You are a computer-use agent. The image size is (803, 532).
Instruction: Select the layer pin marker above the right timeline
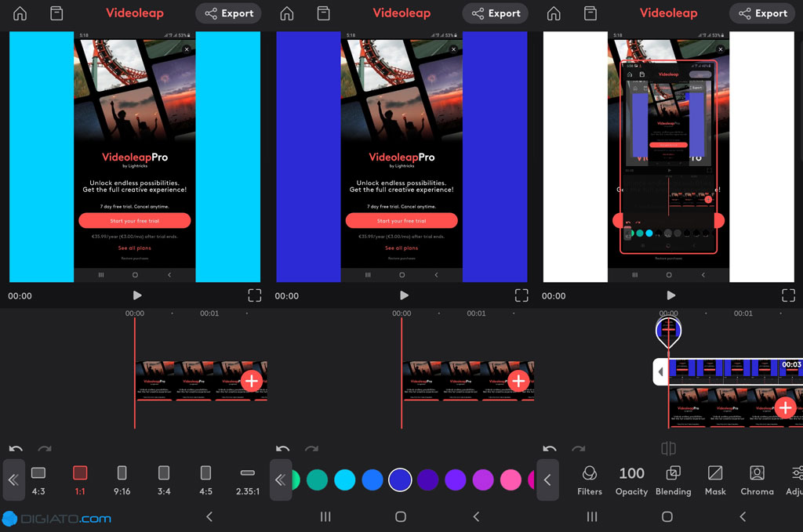[668, 331]
